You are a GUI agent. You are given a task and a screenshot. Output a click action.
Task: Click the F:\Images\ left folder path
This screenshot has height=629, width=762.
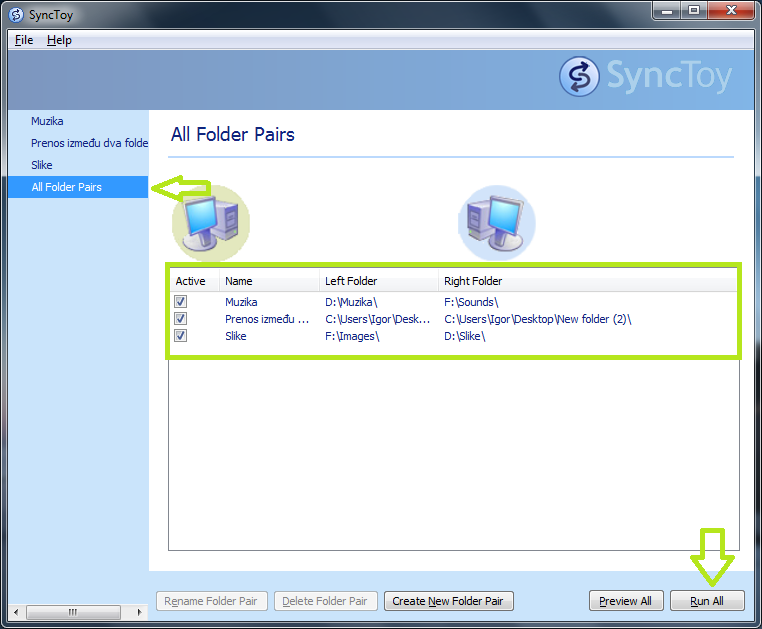point(352,336)
